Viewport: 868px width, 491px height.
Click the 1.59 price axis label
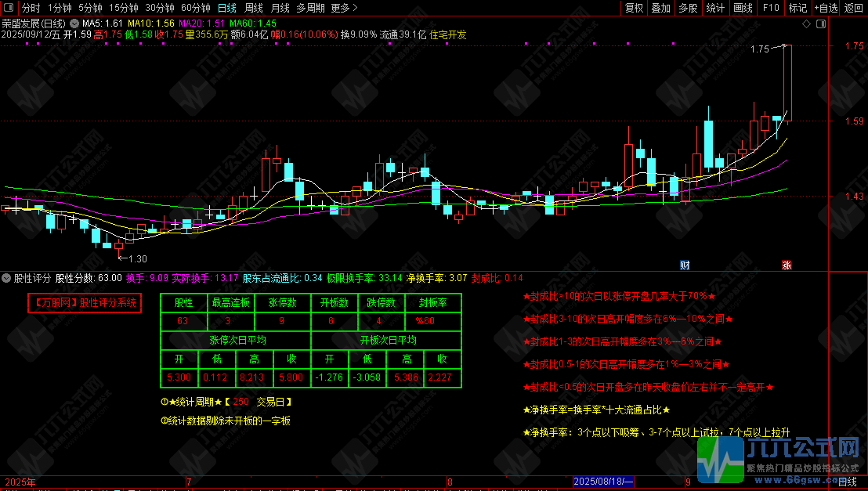[x=854, y=121]
